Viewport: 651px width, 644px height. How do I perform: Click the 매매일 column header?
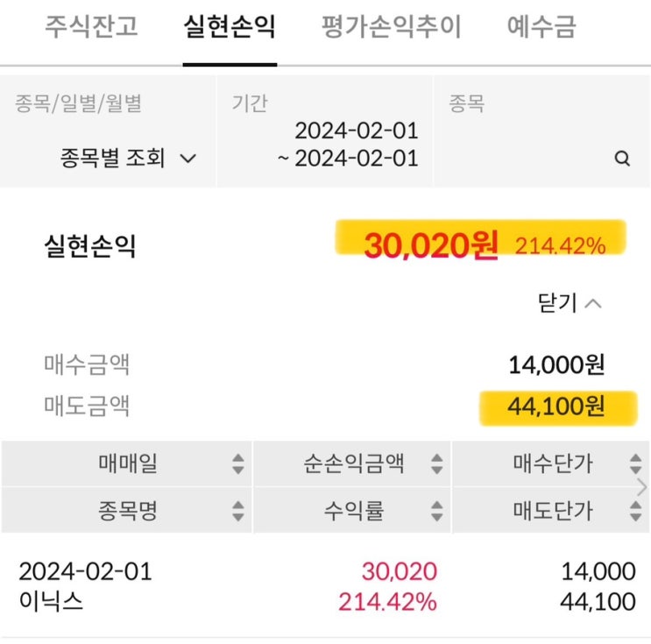pos(128,464)
